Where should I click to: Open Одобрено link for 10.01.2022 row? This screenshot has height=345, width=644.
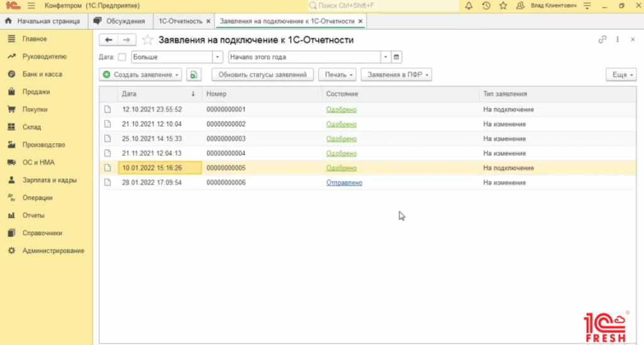[x=341, y=168]
